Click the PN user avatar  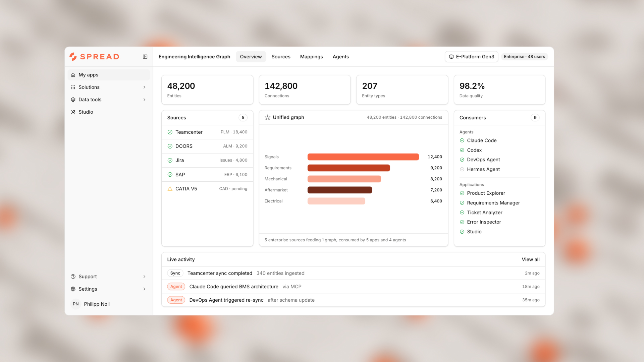click(76, 304)
